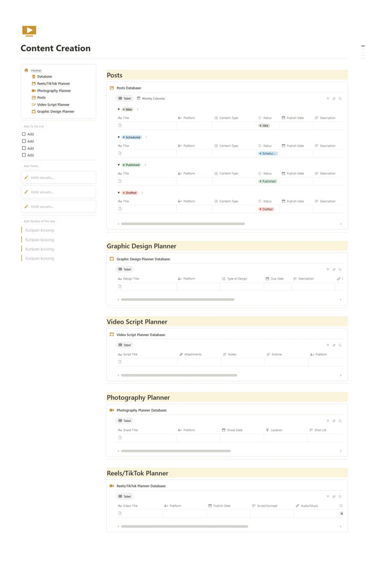Screen dimensions: 367x588
Task: Select Tabel tab in Graphic Design Planner
Action: tap(125, 269)
